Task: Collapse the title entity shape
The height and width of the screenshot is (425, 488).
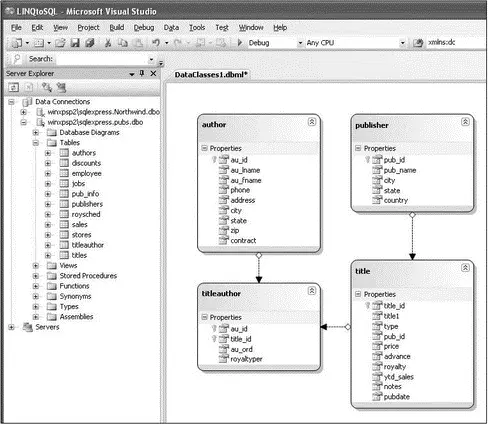Action: click(465, 268)
